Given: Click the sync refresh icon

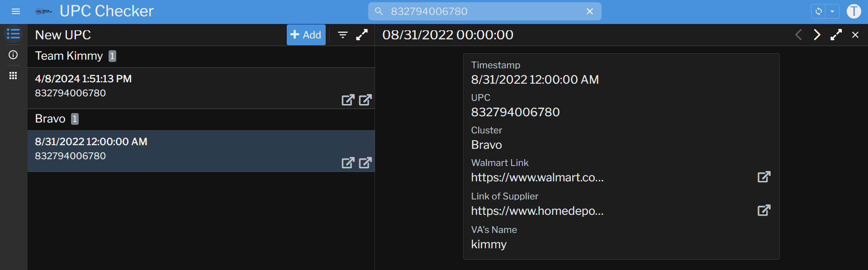Looking at the screenshot, I should coord(818,11).
